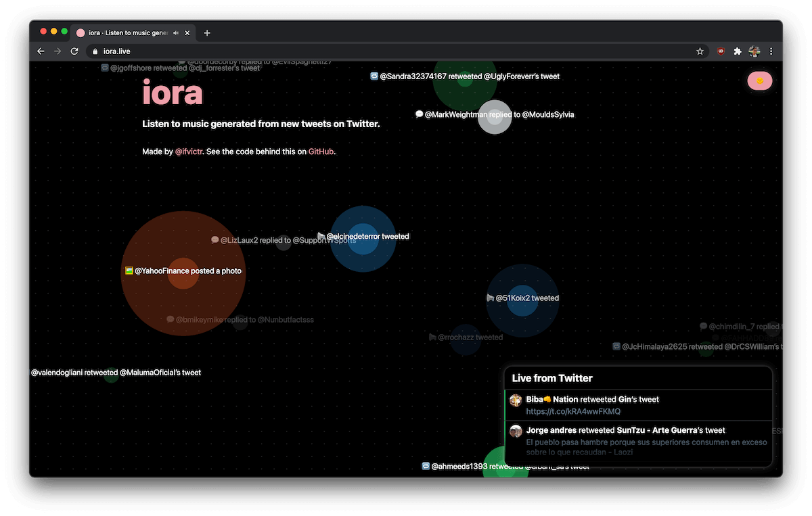Click the @MarkWeightman replied to @MouldsSylvia label
Screen dimensions: 812x516
click(499, 114)
